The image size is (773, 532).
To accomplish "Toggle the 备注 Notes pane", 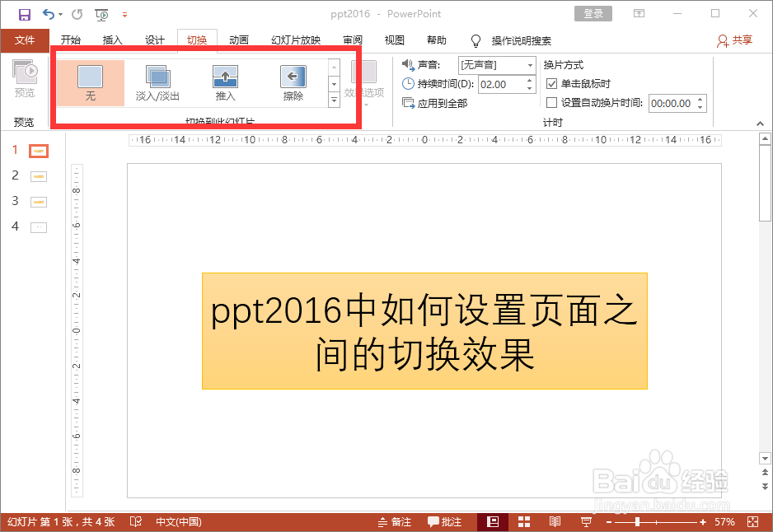I will 394,521.
